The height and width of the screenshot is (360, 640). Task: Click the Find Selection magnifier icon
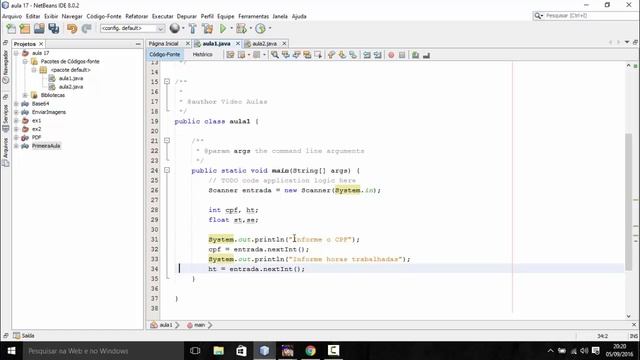(x=275, y=55)
